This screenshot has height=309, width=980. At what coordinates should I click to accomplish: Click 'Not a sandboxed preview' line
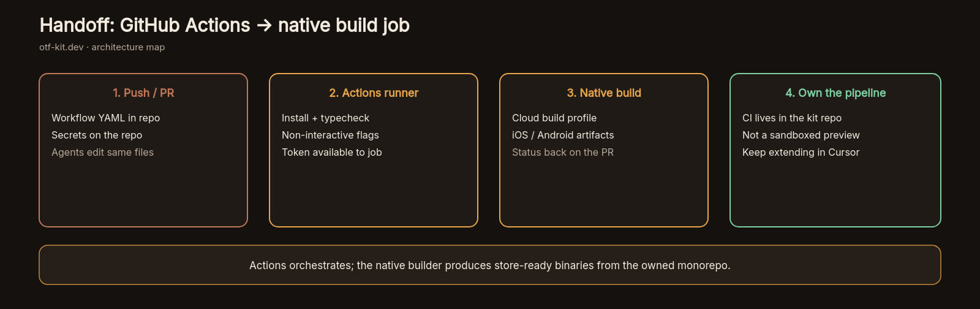point(801,135)
